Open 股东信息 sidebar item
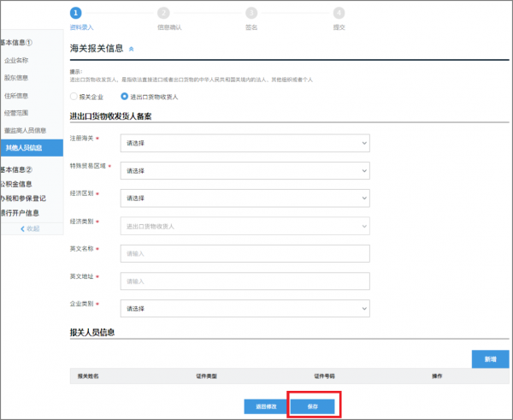513x420 pixels. click(x=16, y=78)
